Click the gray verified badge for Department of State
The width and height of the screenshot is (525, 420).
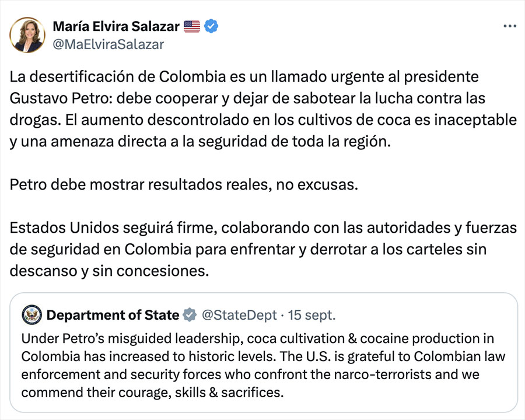190,316
